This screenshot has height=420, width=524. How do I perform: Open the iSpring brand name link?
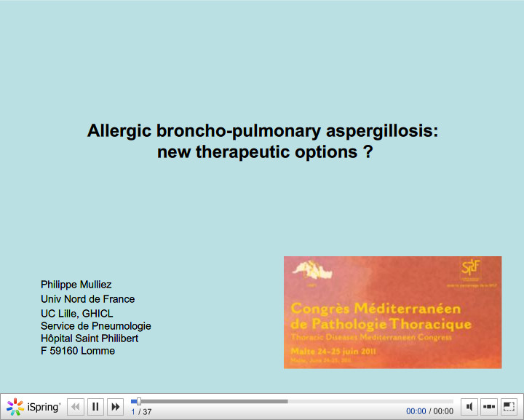(x=44, y=407)
